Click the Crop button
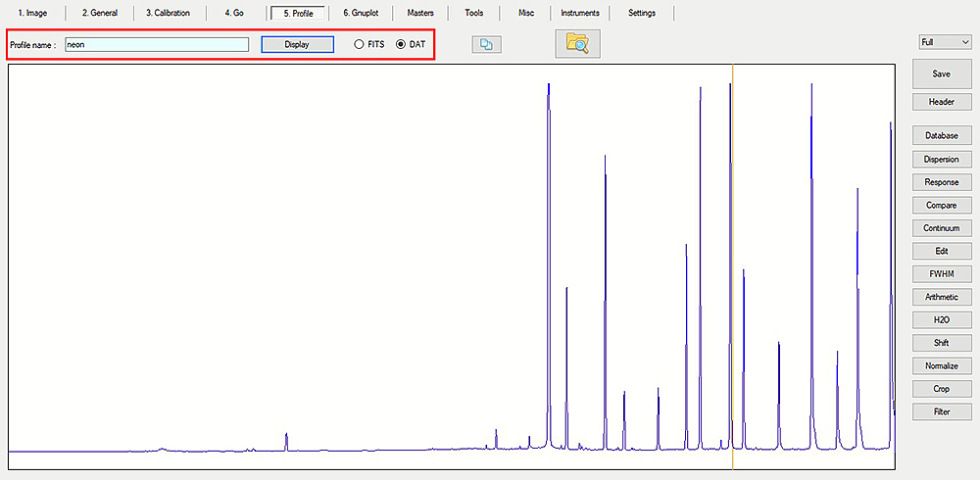The height and width of the screenshot is (480, 980). click(941, 389)
